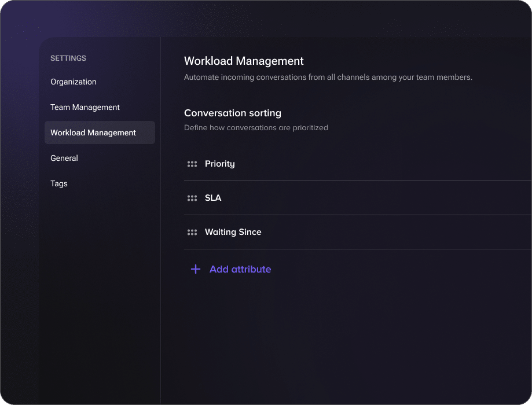This screenshot has height=405, width=532.
Task: Select the Waiting Since reorder handle
Action: pyautogui.click(x=192, y=233)
